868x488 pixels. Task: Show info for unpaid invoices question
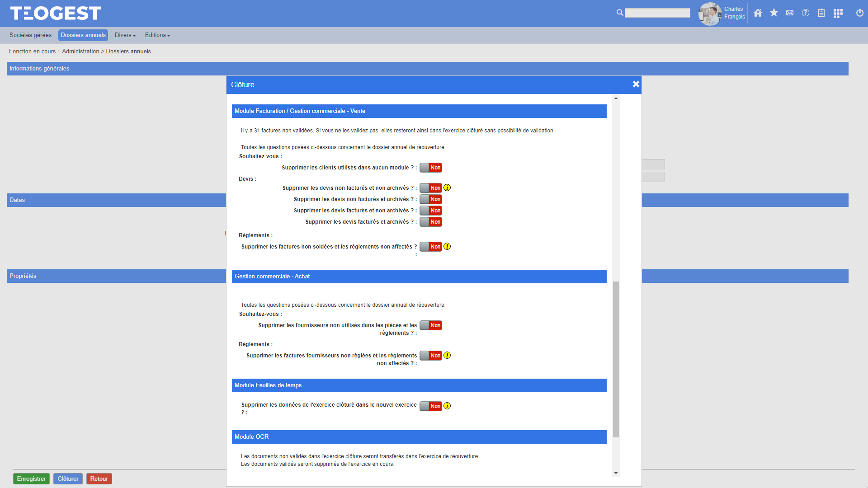click(x=447, y=246)
